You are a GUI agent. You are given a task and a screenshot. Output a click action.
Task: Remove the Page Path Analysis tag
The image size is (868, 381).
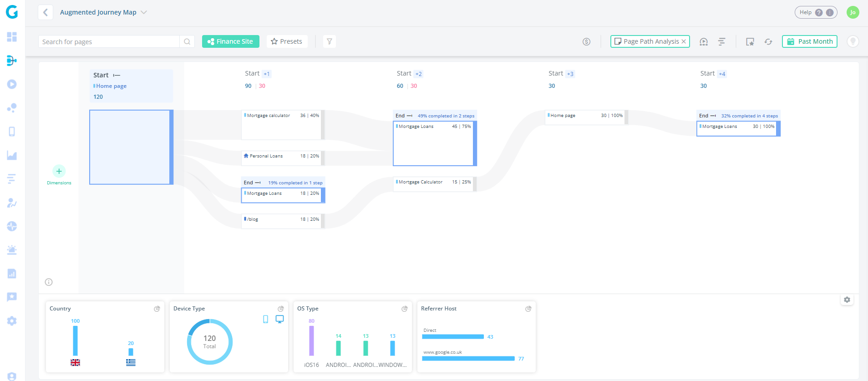point(684,41)
